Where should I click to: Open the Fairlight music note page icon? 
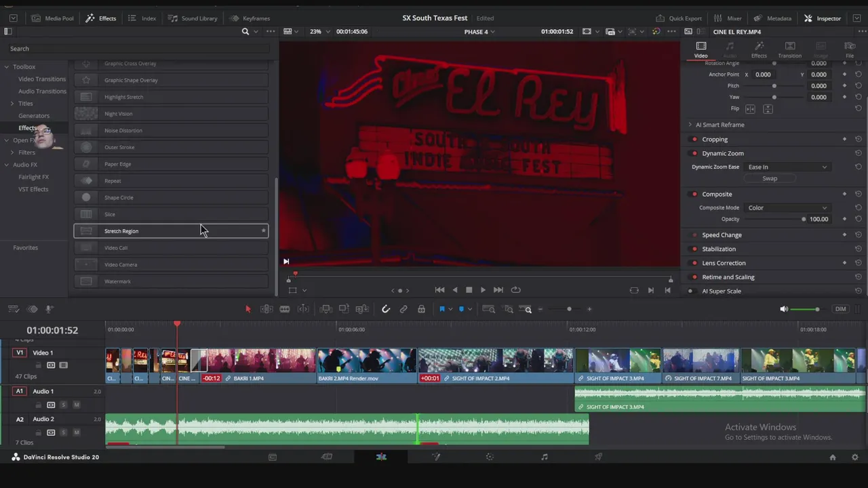[544, 457]
